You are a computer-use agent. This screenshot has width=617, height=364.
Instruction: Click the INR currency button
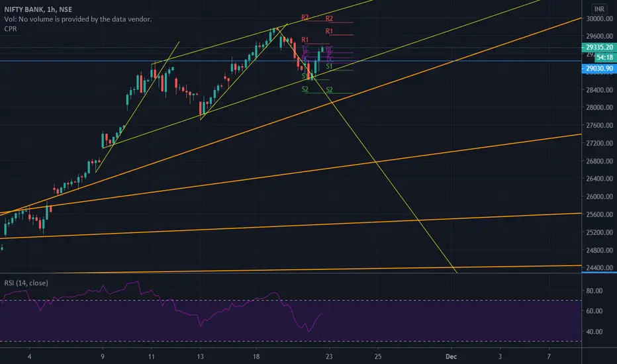point(599,9)
